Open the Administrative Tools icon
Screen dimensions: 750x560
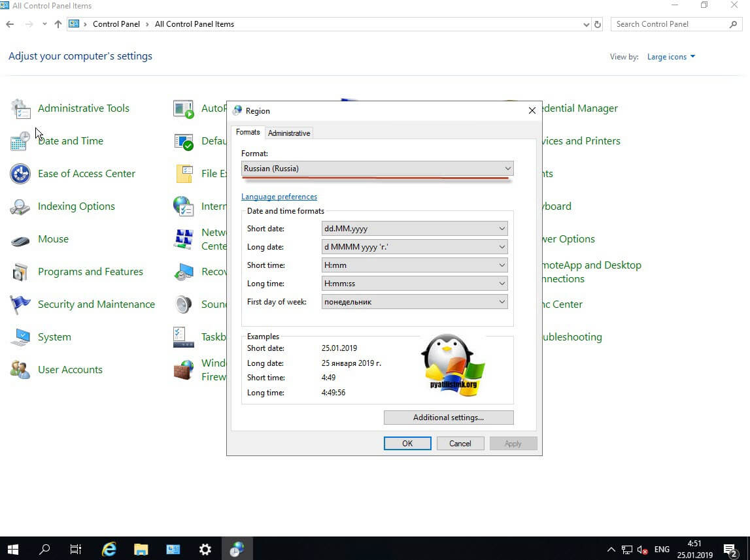pos(20,108)
